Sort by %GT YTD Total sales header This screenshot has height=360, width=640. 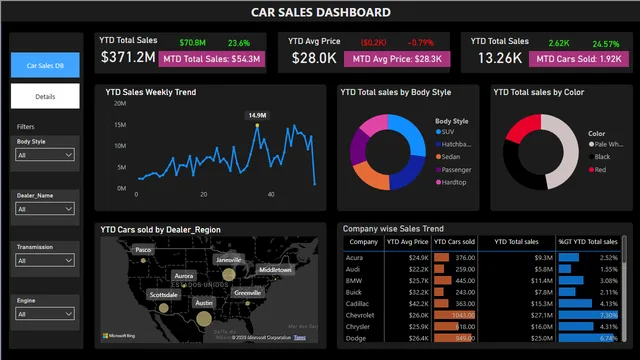click(x=588, y=242)
